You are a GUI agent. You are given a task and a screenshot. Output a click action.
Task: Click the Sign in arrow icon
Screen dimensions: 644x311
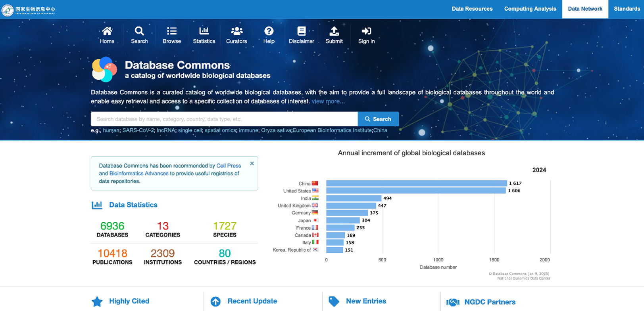pyautogui.click(x=366, y=31)
